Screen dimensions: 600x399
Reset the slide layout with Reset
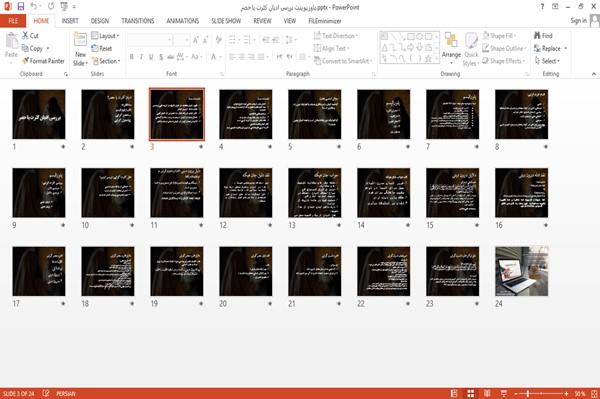pos(102,48)
